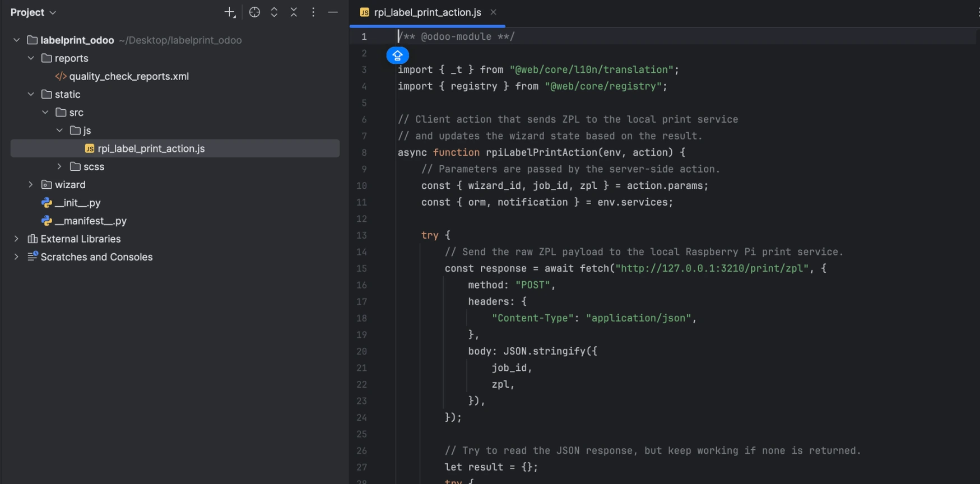Click line number 13 in the gutter
Image resolution: width=980 pixels, height=484 pixels.
click(x=361, y=235)
